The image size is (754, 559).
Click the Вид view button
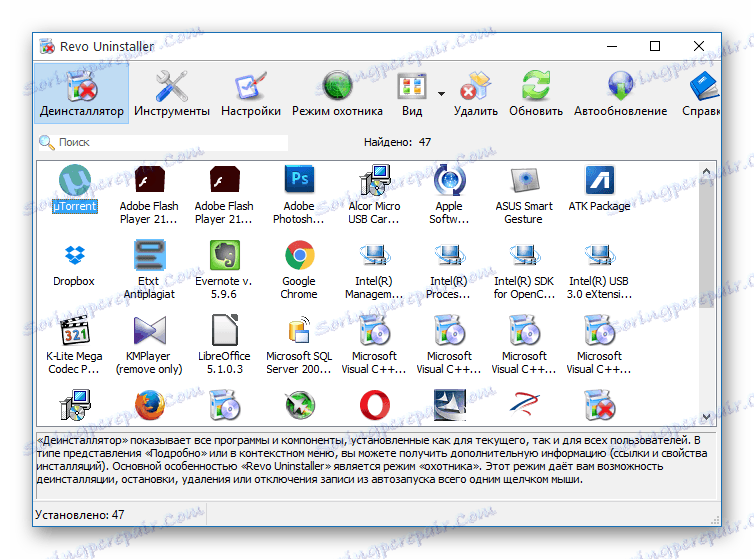pos(412,93)
